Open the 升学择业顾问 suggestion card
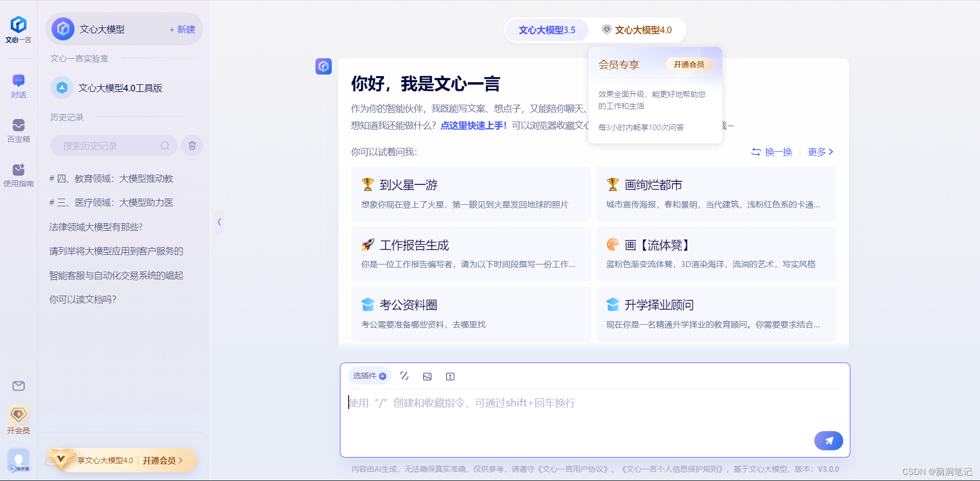Screen dimensions: 980x481 (716, 314)
